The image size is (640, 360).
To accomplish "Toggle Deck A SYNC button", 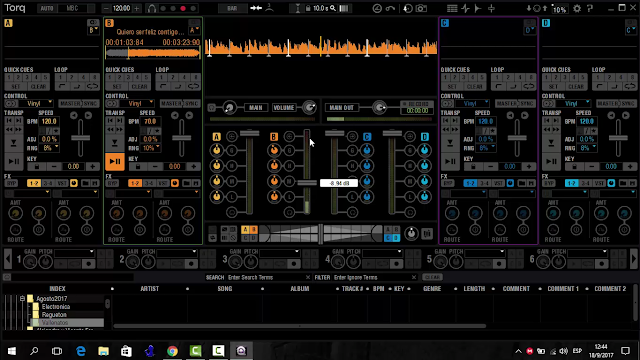I will [90, 104].
